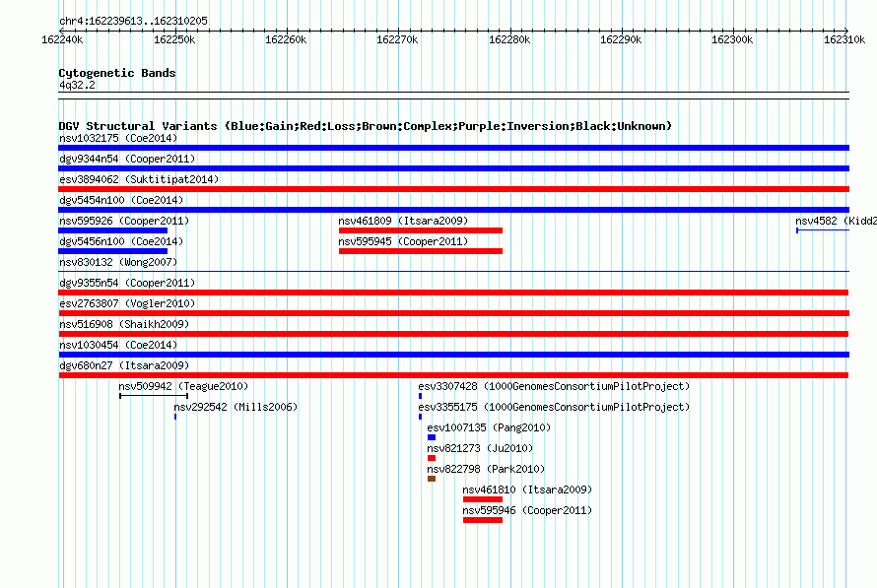Click the nsv830132 (Wong2007) thin line feature
This screenshot has width=877, height=588.
453,272
